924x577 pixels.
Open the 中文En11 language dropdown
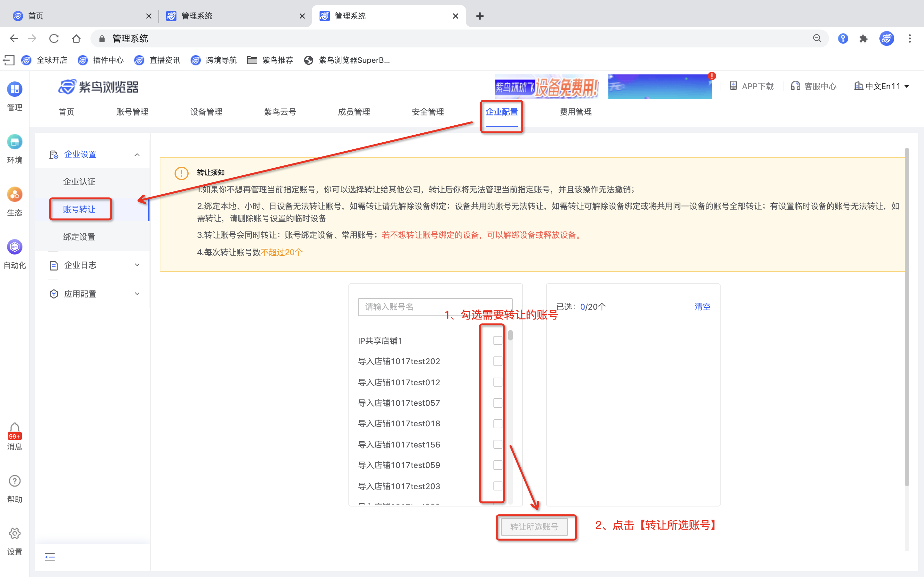click(x=882, y=86)
